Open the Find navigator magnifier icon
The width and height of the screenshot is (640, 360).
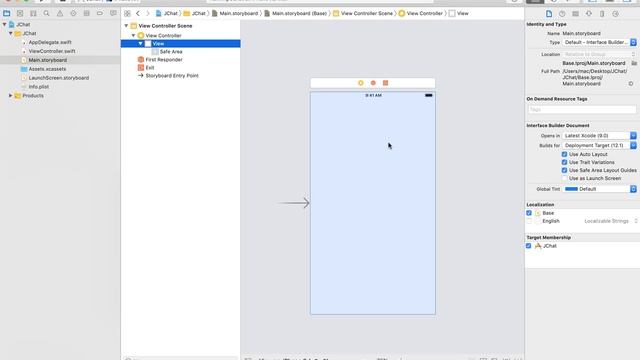47,13
